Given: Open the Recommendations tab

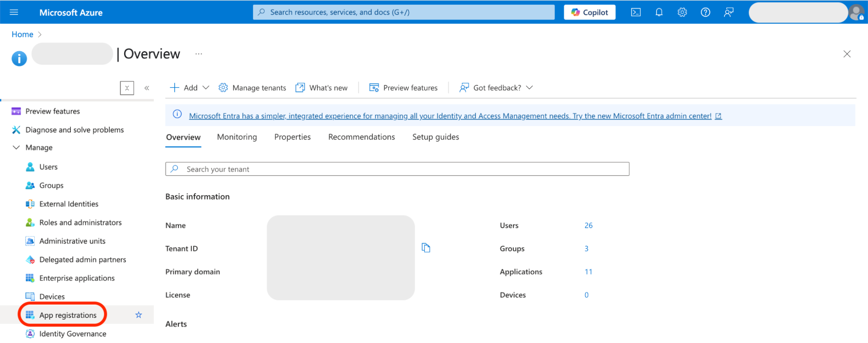Looking at the screenshot, I should click(x=362, y=137).
